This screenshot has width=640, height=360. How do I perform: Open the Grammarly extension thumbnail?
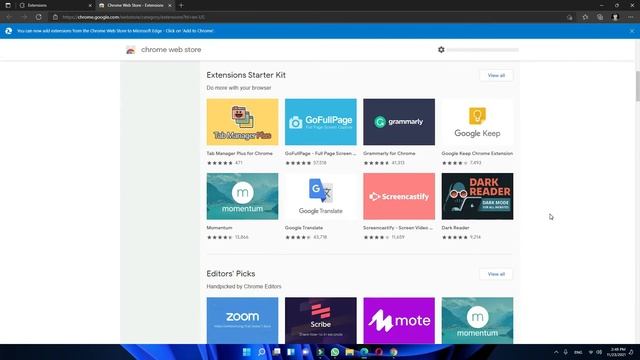point(399,122)
